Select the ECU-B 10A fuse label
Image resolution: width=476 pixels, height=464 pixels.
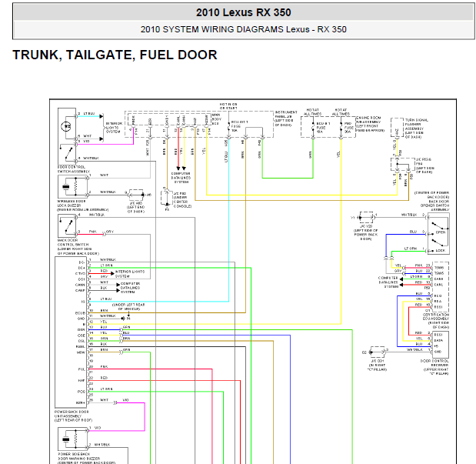tap(323, 128)
